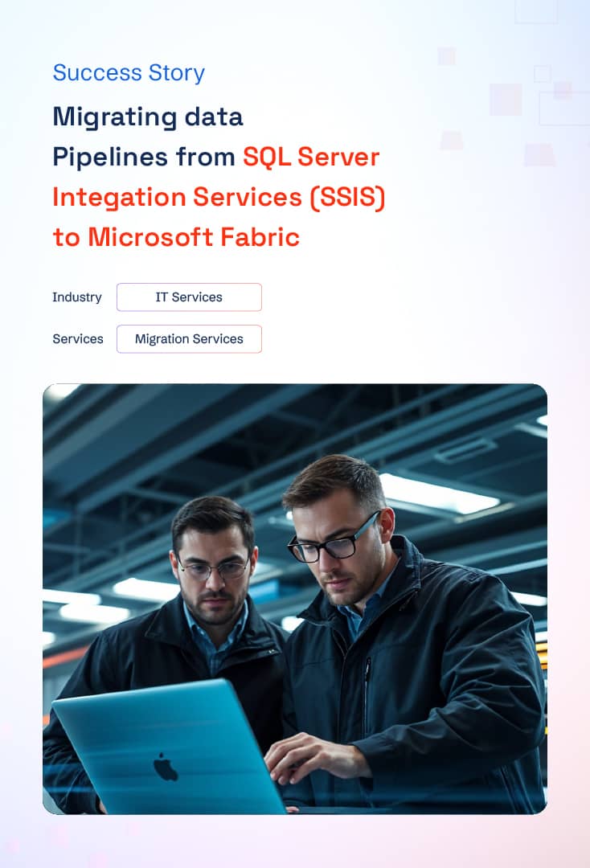Click the Industry label
Image resolution: width=590 pixels, height=868 pixels.
click(x=77, y=297)
